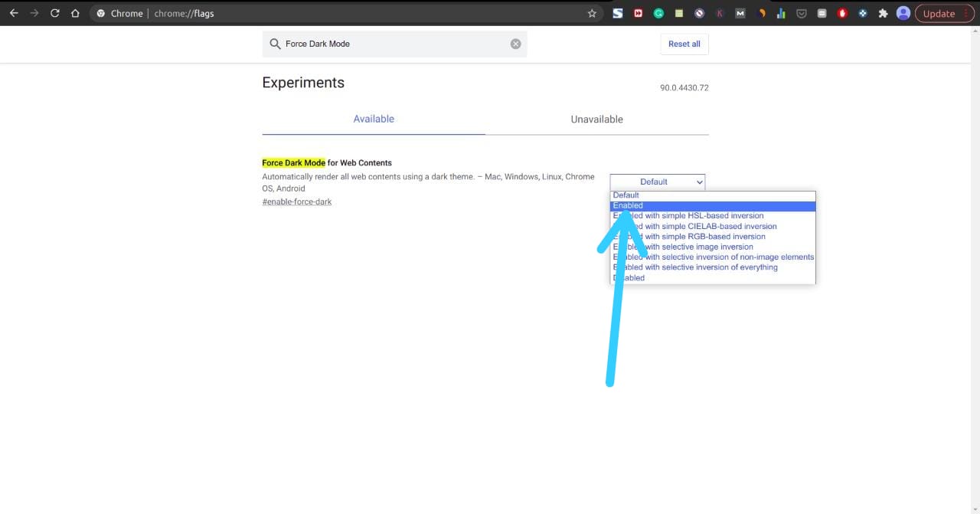The height and width of the screenshot is (514, 980).
Task: Open the pink K extension icon
Action: pos(720,13)
